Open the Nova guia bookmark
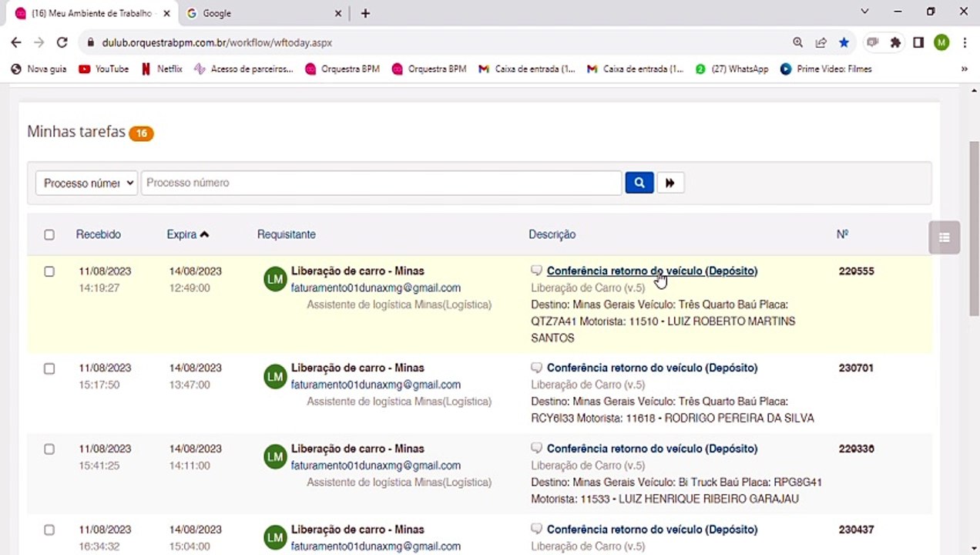Screen dimensions: 980x555 pyautogui.click(x=39, y=69)
